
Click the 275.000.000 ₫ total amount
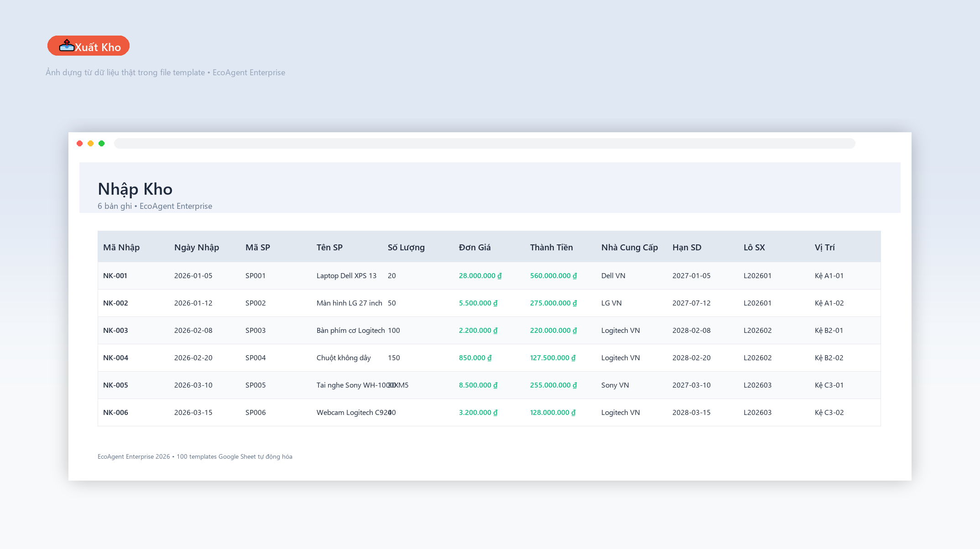(x=553, y=303)
